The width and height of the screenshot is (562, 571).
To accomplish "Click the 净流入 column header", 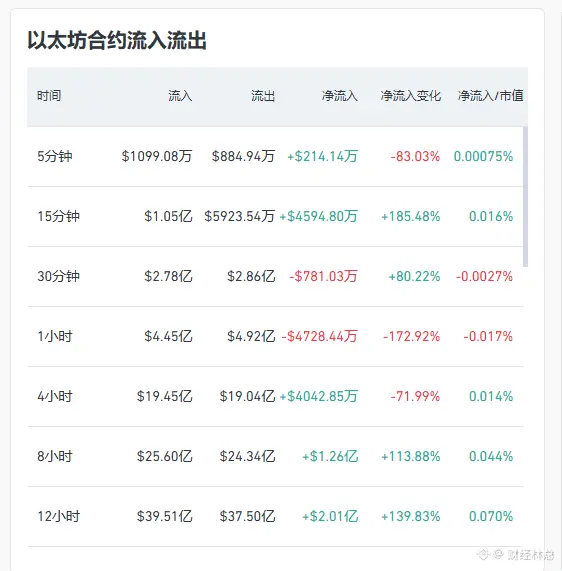I will click(x=339, y=96).
